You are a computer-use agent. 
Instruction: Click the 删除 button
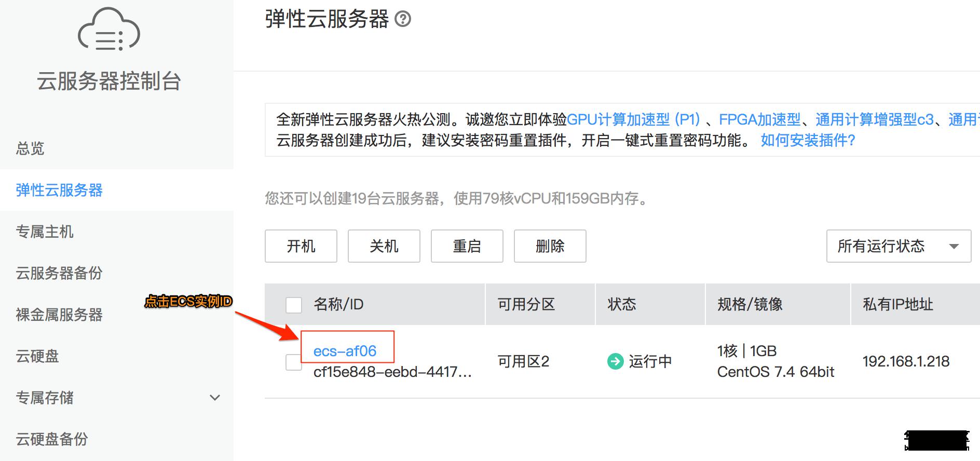[550, 246]
